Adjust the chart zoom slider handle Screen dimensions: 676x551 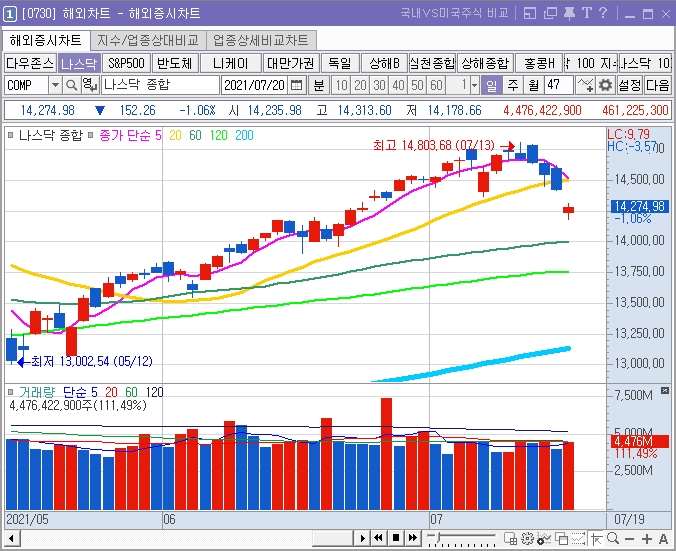[437, 537]
